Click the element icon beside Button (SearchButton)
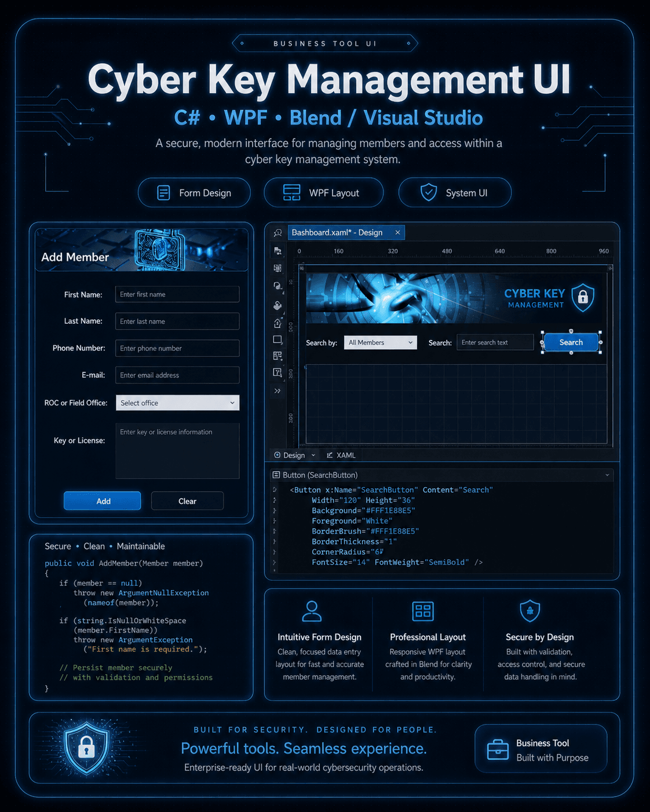 [276, 475]
